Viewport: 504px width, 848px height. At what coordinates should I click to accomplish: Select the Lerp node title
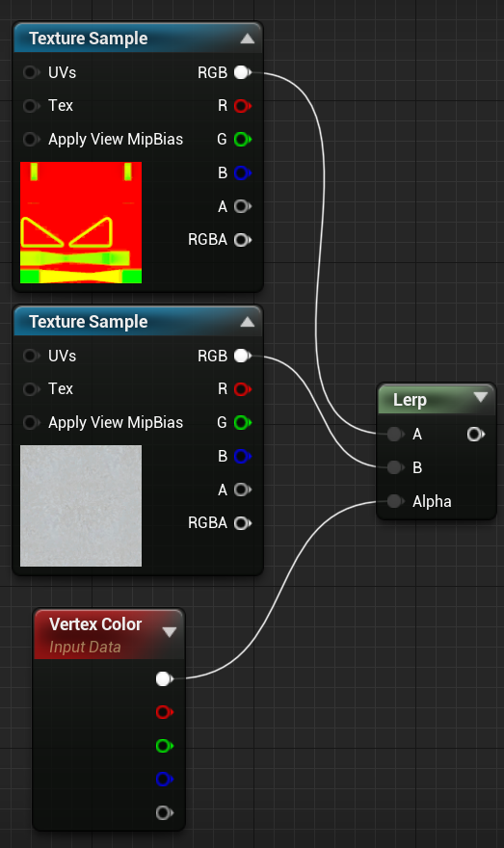pos(410,400)
